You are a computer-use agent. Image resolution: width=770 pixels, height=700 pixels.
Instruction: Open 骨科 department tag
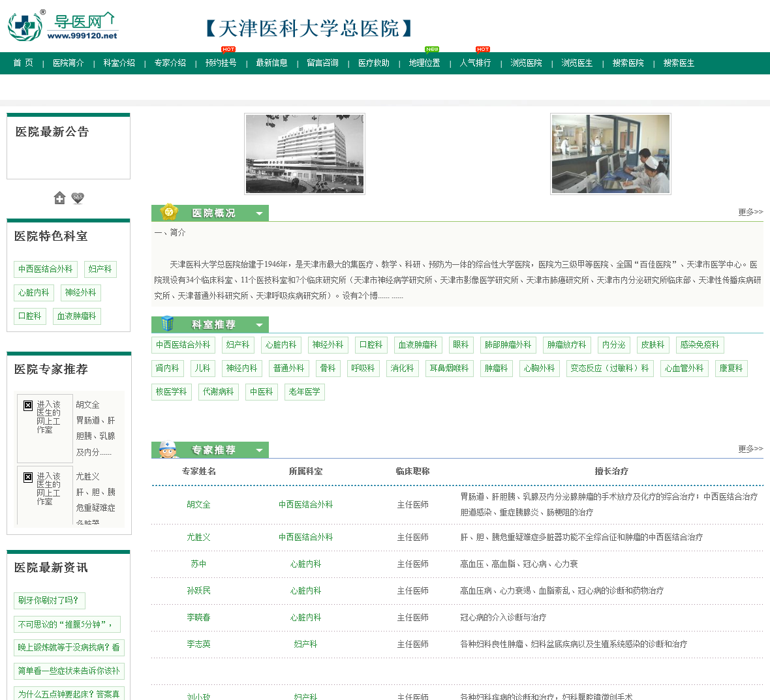pos(328,368)
